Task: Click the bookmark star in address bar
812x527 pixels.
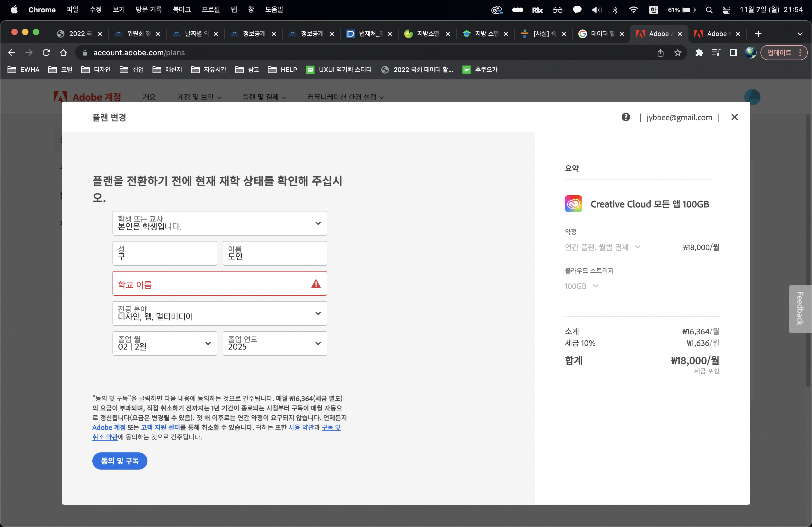Action: click(x=677, y=53)
